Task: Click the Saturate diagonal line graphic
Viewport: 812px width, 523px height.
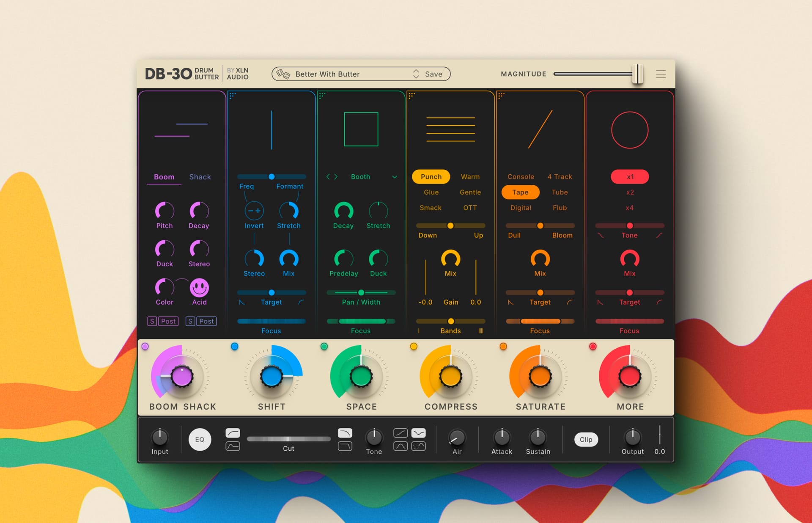Action: pos(540,129)
